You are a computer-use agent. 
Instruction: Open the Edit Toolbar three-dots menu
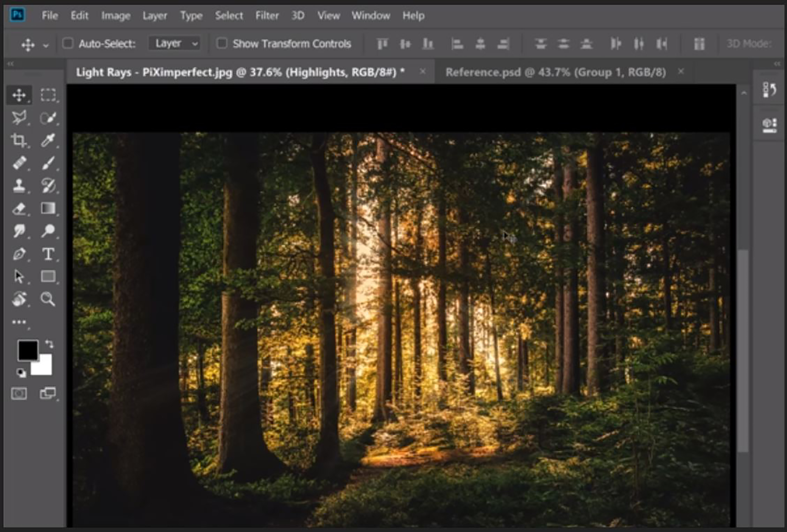[19, 322]
